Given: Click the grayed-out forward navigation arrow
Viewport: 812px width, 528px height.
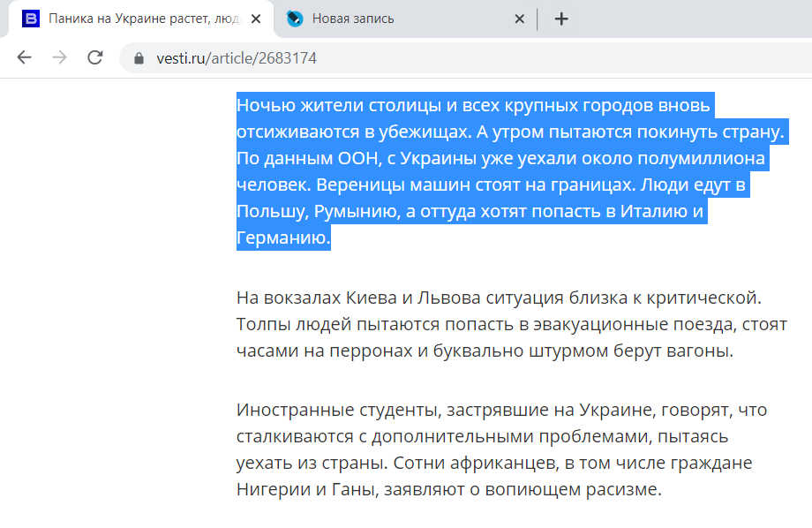Looking at the screenshot, I should [58, 56].
